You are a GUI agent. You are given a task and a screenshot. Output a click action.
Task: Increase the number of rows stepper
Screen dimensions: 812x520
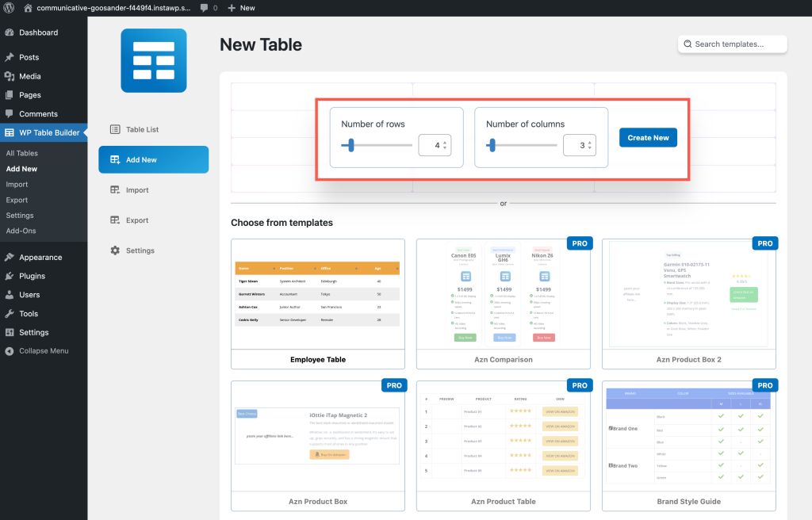click(445, 143)
